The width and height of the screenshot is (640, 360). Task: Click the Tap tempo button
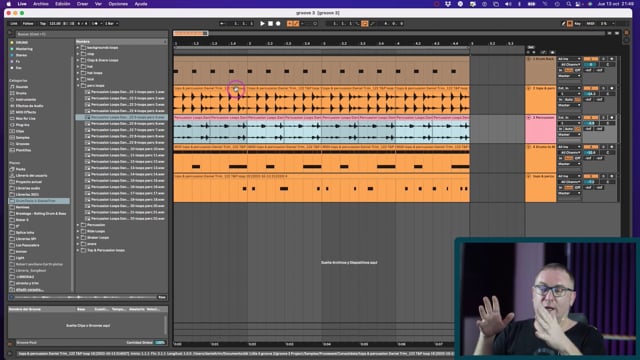43,24
